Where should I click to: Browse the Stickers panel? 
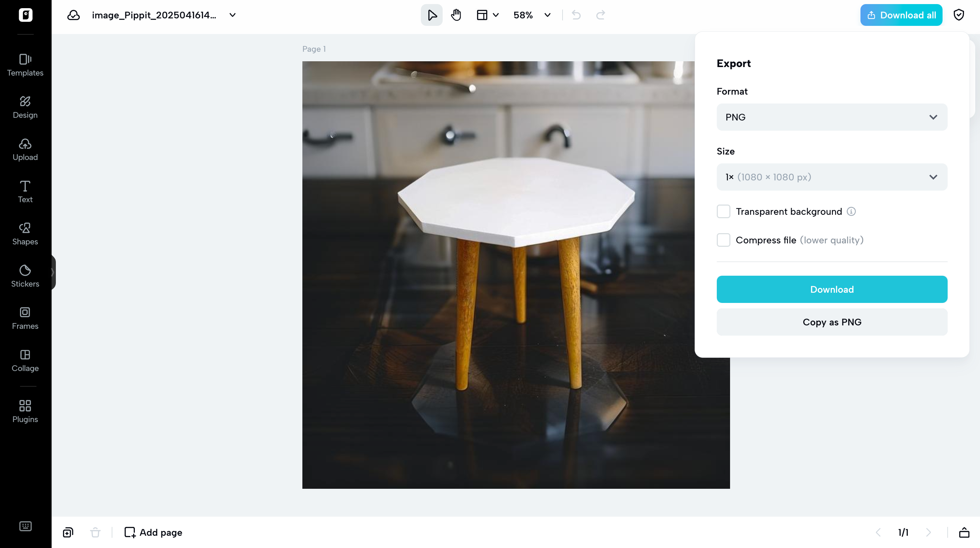(25, 276)
